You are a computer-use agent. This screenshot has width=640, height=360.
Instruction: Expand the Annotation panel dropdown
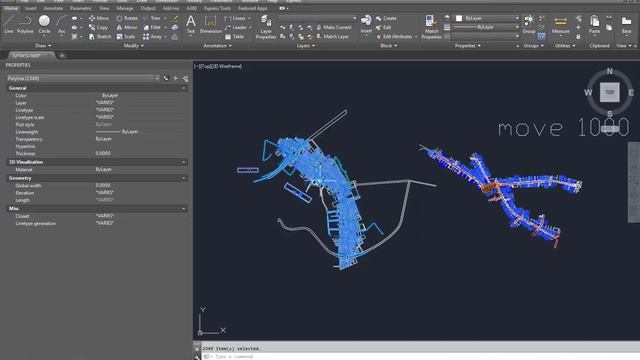pyautogui.click(x=218, y=46)
